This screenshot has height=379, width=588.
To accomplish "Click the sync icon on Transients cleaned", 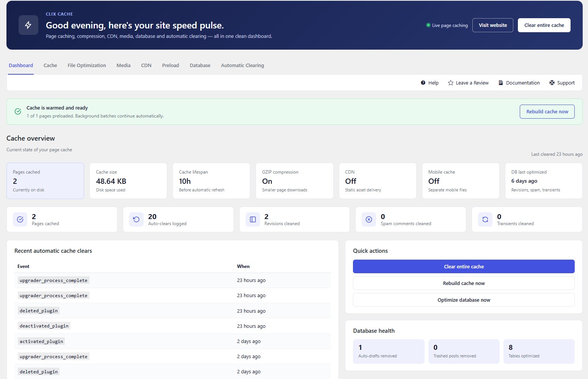I will (485, 219).
